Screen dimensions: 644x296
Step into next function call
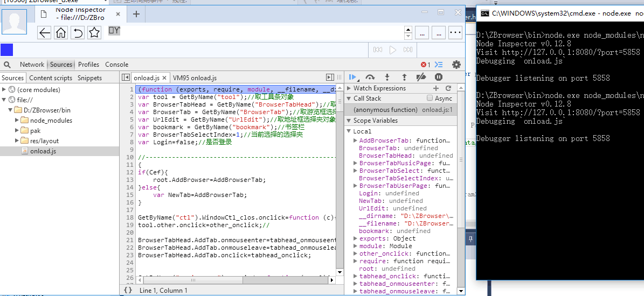387,77
